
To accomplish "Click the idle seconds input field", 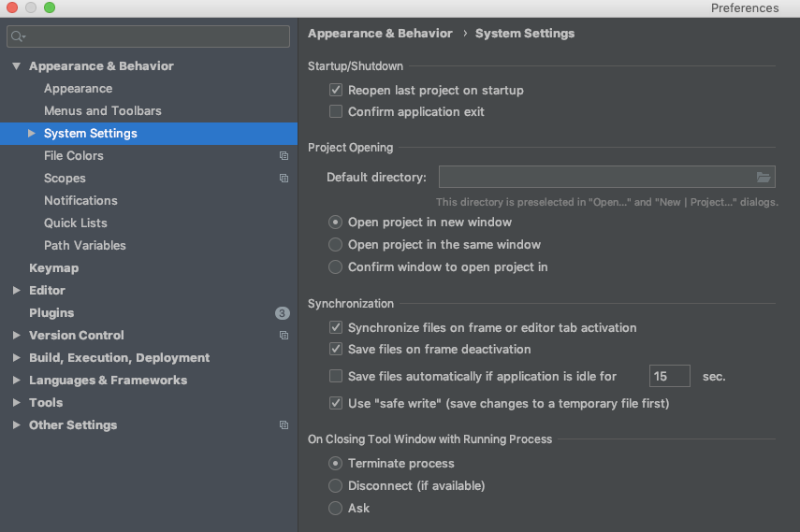I will pyautogui.click(x=669, y=377).
